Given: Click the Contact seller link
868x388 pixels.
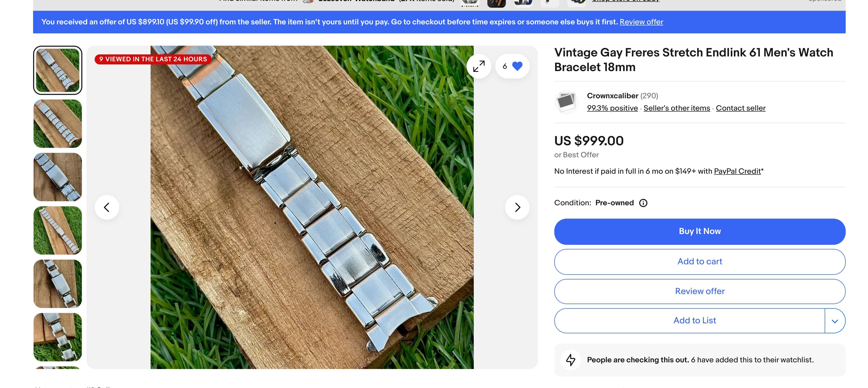Looking at the screenshot, I should click(x=740, y=108).
